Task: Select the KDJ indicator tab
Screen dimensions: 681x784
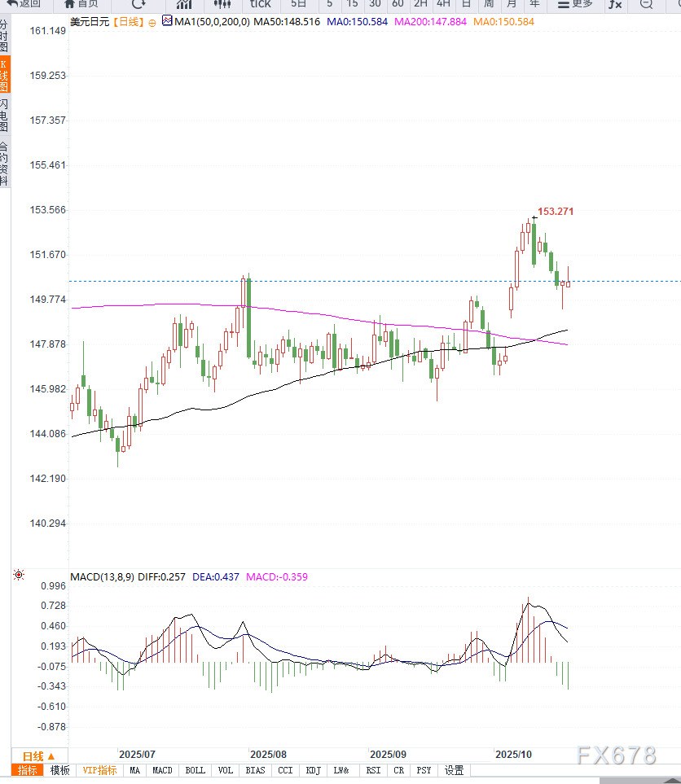Action: [x=314, y=770]
